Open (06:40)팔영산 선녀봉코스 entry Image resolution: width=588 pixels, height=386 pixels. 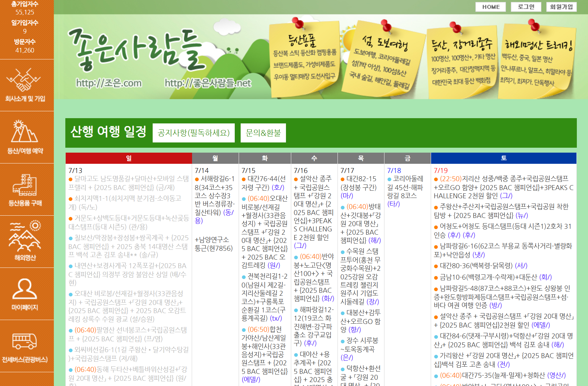click(x=128, y=334)
